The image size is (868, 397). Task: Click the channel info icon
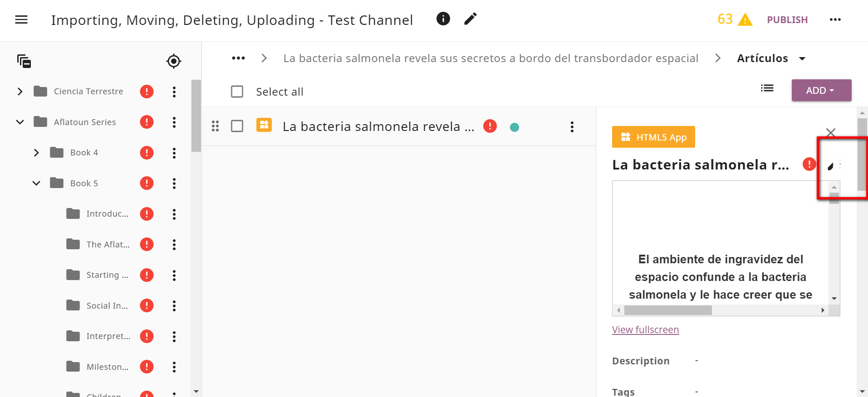[x=443, y=19]
